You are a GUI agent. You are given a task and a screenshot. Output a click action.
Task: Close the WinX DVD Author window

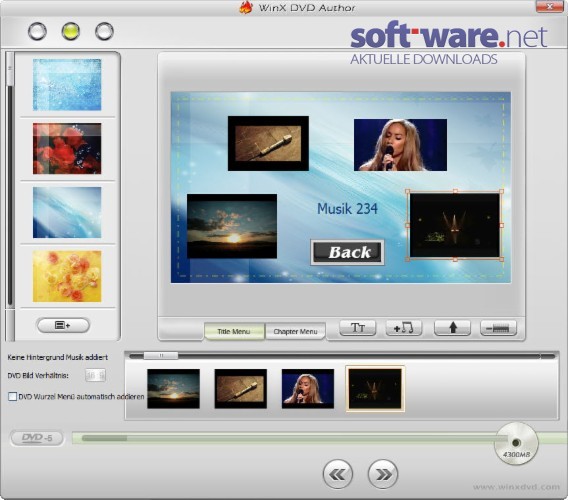(x=550, y=7)
